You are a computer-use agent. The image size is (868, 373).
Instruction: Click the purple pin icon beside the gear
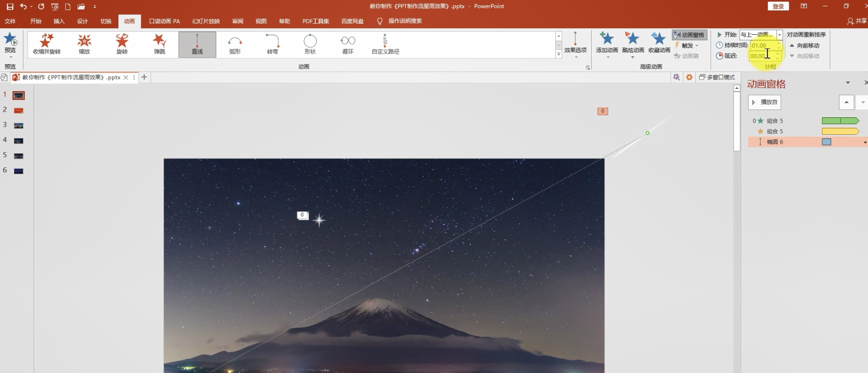[676, 77]
